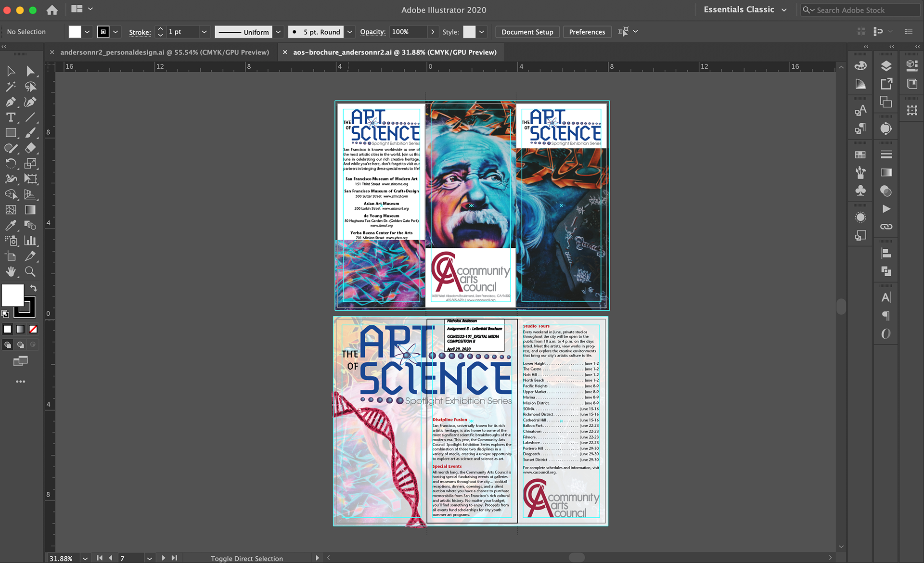
Task: Select the Rotate tool
Action: [11, 164]
